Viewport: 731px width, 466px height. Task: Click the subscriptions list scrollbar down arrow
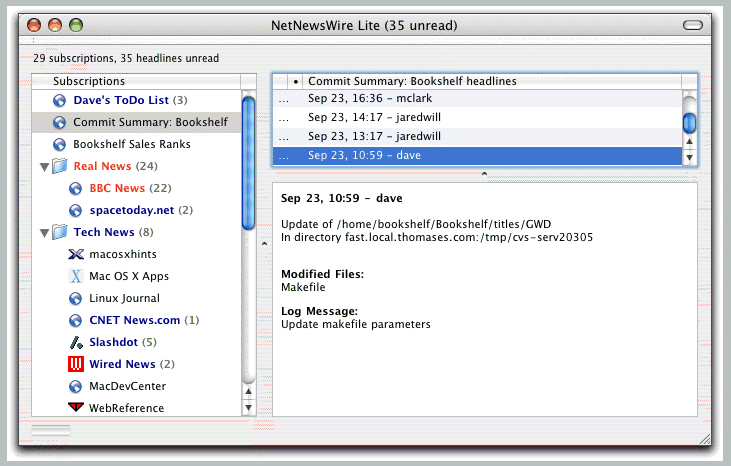point(248,407)
